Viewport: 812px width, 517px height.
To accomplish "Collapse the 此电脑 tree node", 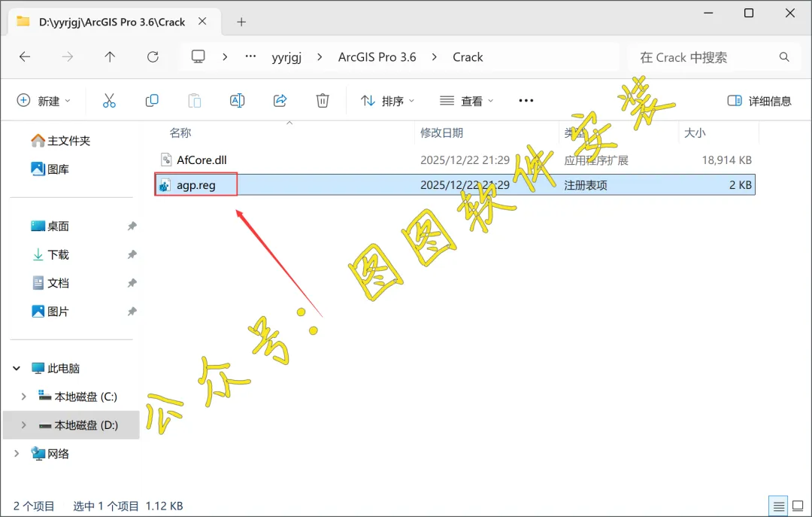I will pyautogui.click(x=17, y=368).
